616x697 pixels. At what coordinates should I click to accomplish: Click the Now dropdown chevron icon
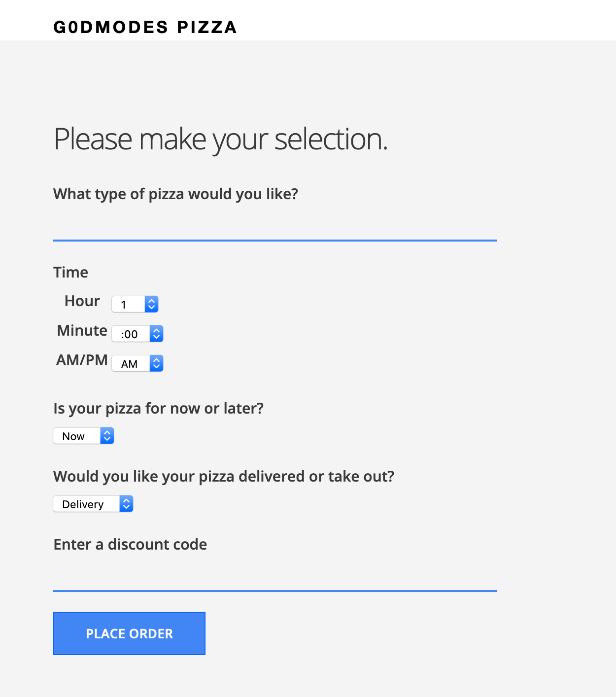107,436
